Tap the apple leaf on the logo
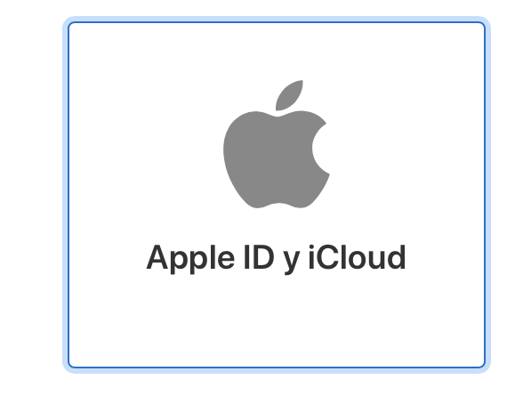The height and width of the screenshot is (420, 507). tap(289, 95)
